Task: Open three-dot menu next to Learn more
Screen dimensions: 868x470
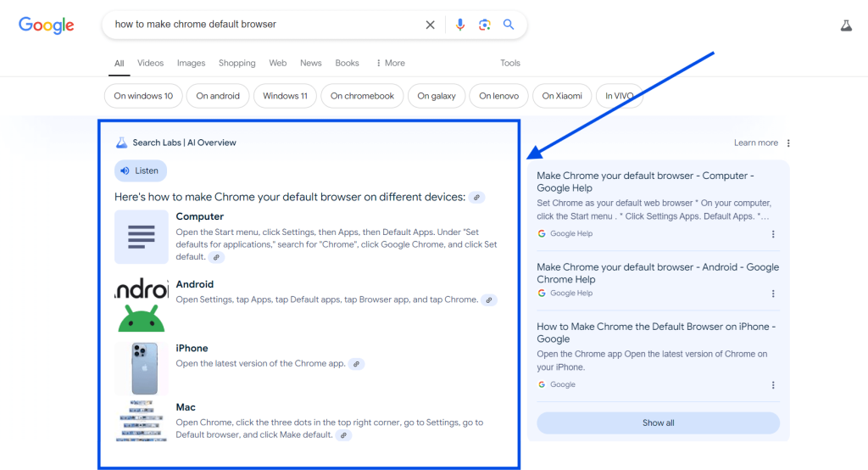Action: [788, 143]
